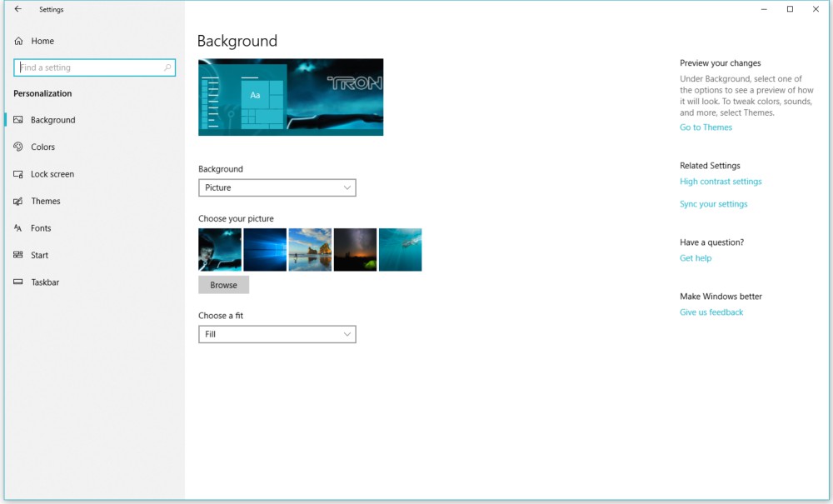
Task: Open the Choose a fit dropdown
Action: [277, 334]
